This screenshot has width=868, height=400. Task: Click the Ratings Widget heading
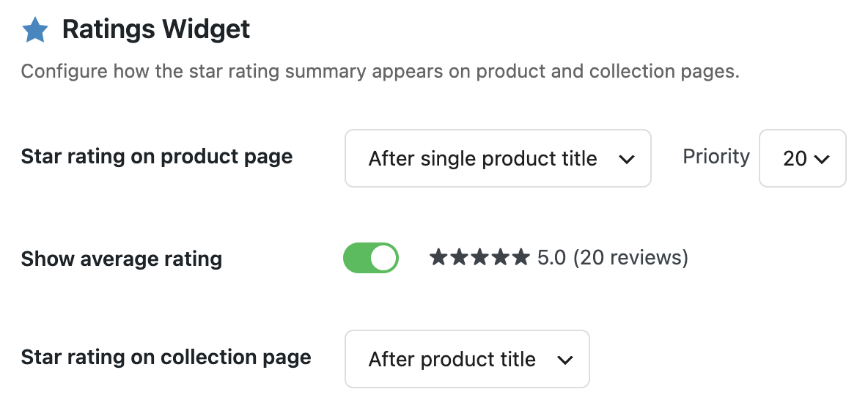pyautogui.click(x=156, y=29)
